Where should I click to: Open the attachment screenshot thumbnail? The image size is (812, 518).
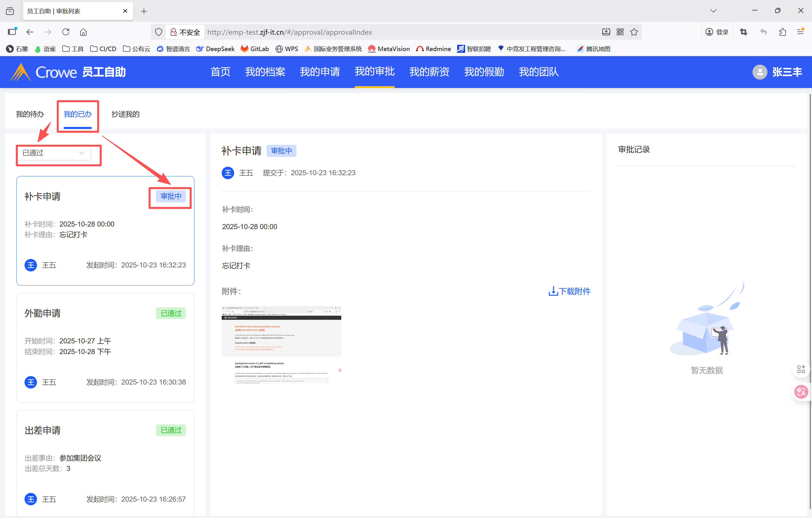point(281,345)
